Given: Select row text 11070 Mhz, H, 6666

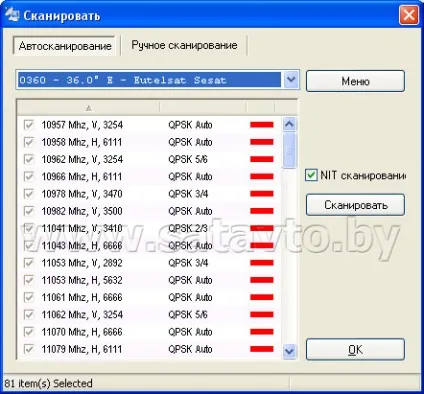Looking at the screenshot, I should coord(82,332).
